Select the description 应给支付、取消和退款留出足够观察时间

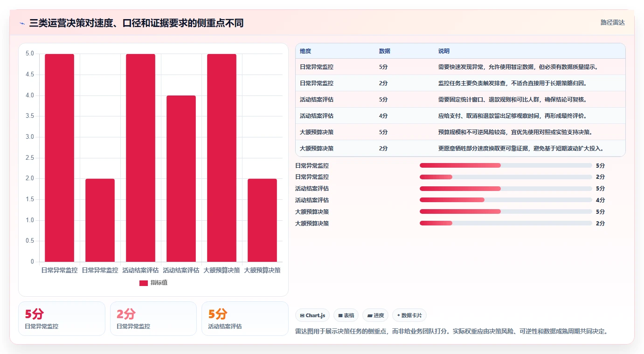pos(512,116)
